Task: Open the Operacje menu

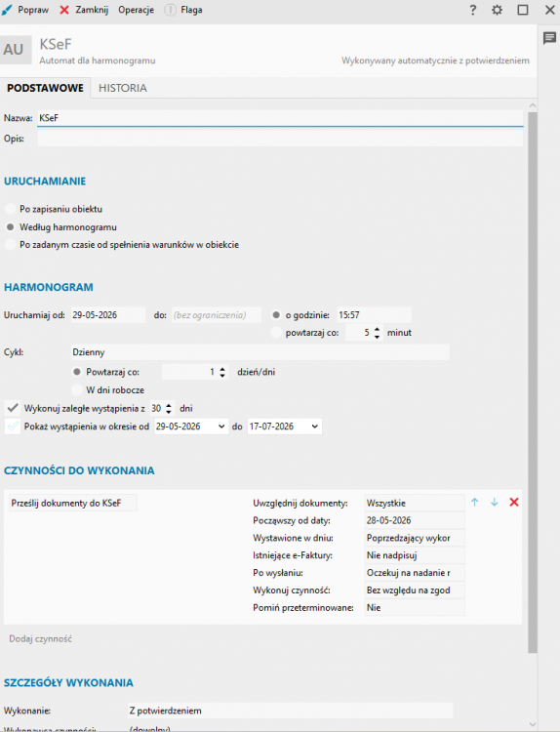Action: 136,10
